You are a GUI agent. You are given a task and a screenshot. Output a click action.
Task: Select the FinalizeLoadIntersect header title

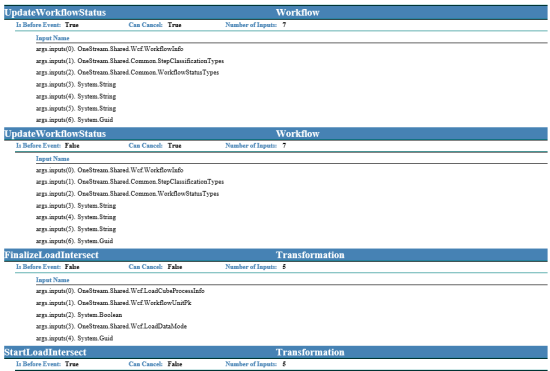(x=52, y=255)
